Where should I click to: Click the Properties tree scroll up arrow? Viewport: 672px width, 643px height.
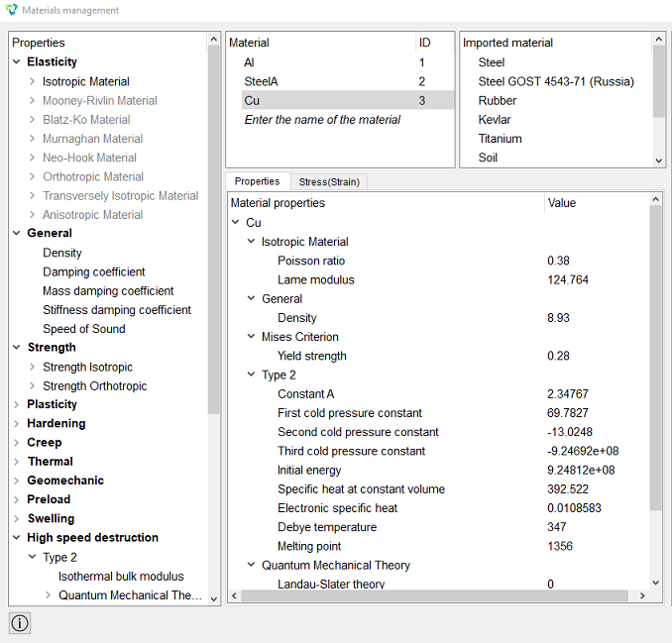(x=213, y=40)
